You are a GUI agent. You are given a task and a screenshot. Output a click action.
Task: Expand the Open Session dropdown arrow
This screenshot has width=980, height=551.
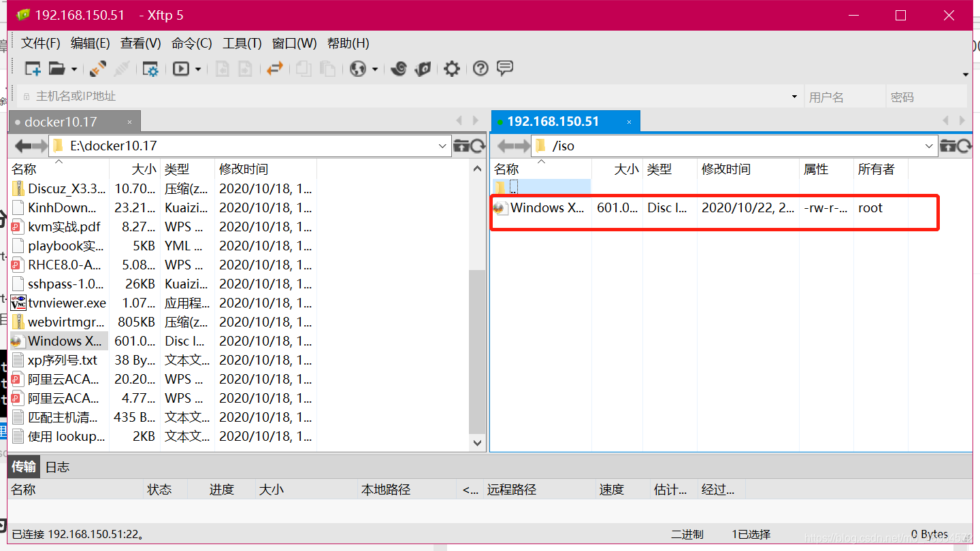tap(73, 69)
